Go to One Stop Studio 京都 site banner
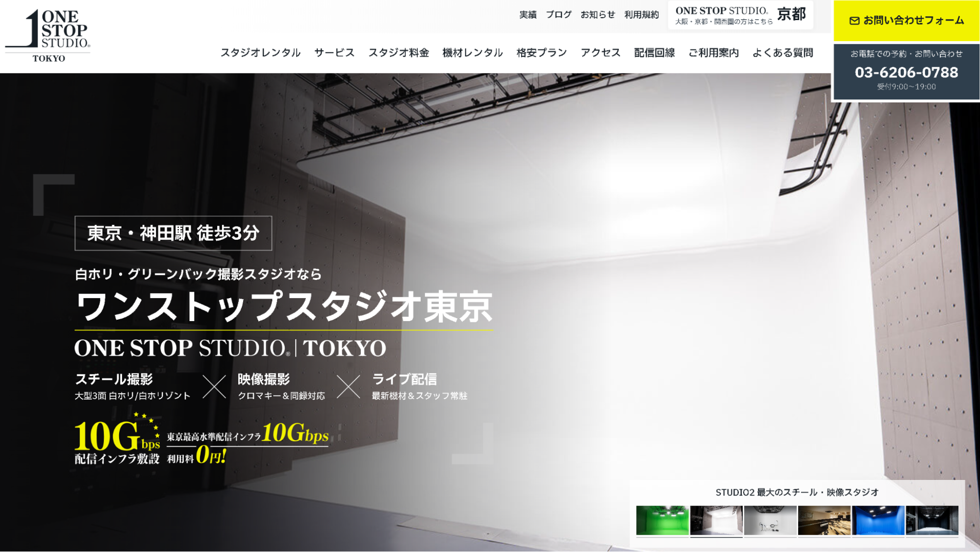 pyautogui.click(x=740, y=15)
